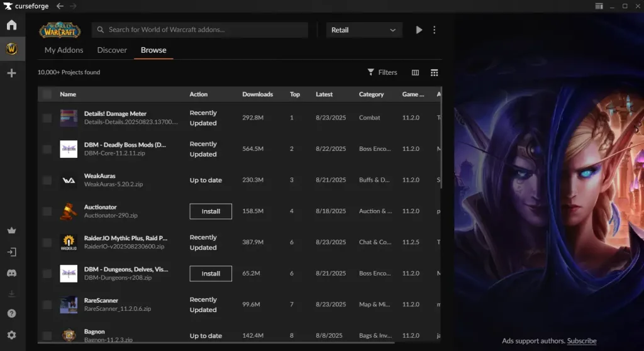Screen dimensions: 644x351
Task: Check the box for DBM - Dungeons, Delves
Action: (x=47, y=274)
